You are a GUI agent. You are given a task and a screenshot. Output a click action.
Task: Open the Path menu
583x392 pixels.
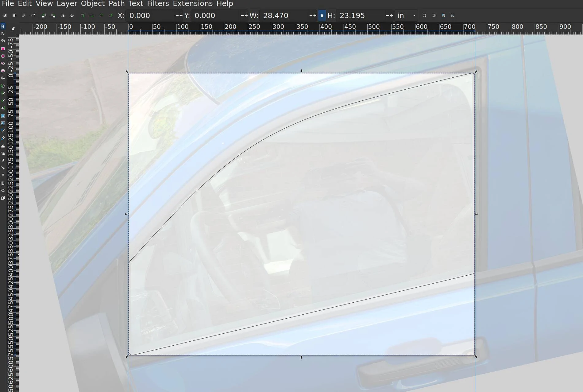117,4
